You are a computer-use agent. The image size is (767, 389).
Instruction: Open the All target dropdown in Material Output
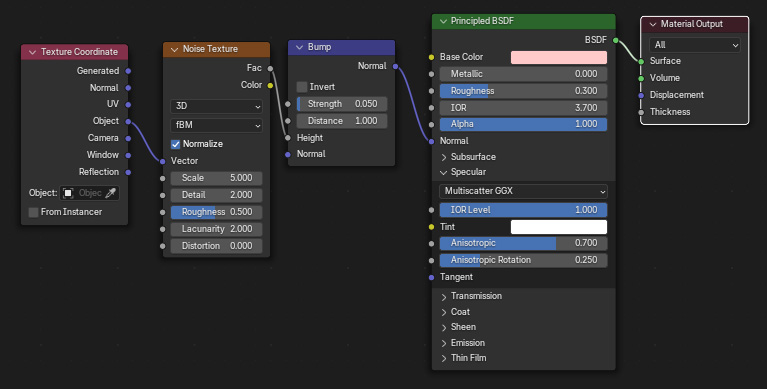pos(695,45)
